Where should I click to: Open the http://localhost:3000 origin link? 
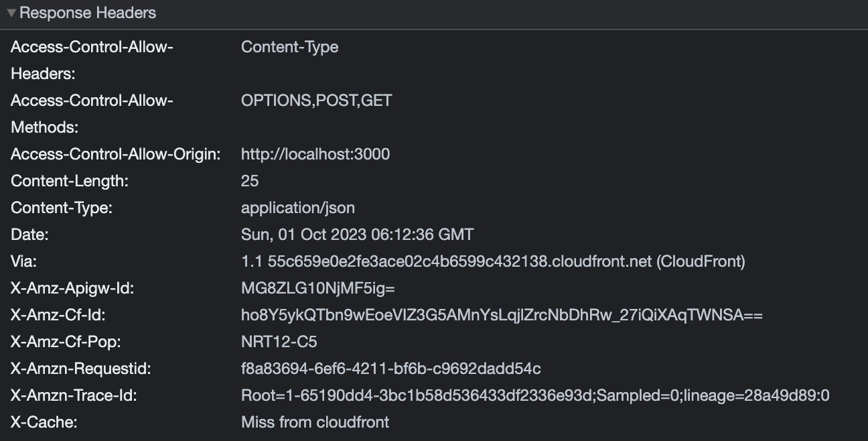pos(315,154)
